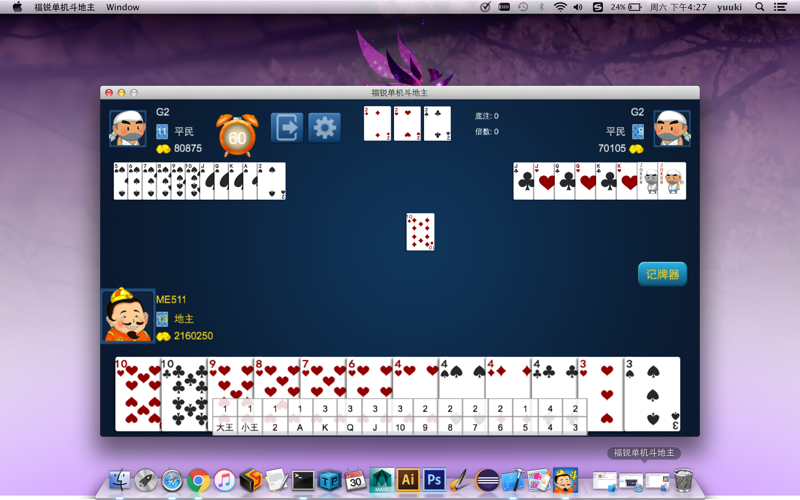Open the Notification Center list icon
This screenshot has width=800, height=500.
tap(780, 7)
